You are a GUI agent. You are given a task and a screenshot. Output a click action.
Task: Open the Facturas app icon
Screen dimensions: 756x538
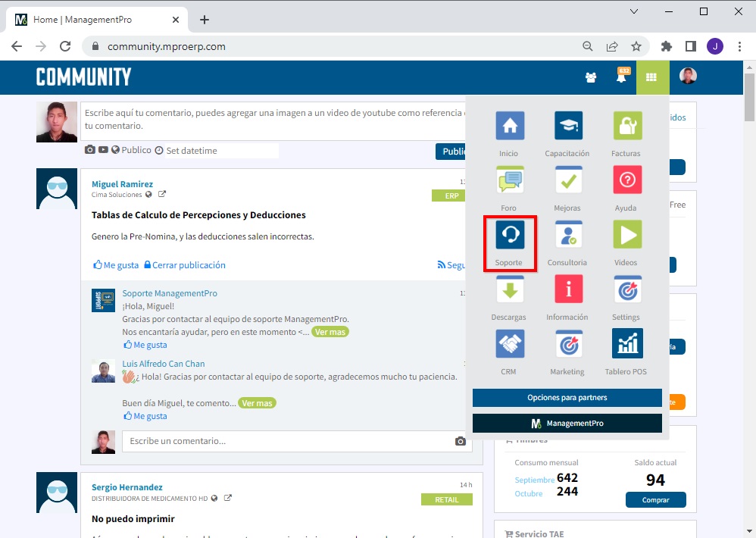(626, 126)
